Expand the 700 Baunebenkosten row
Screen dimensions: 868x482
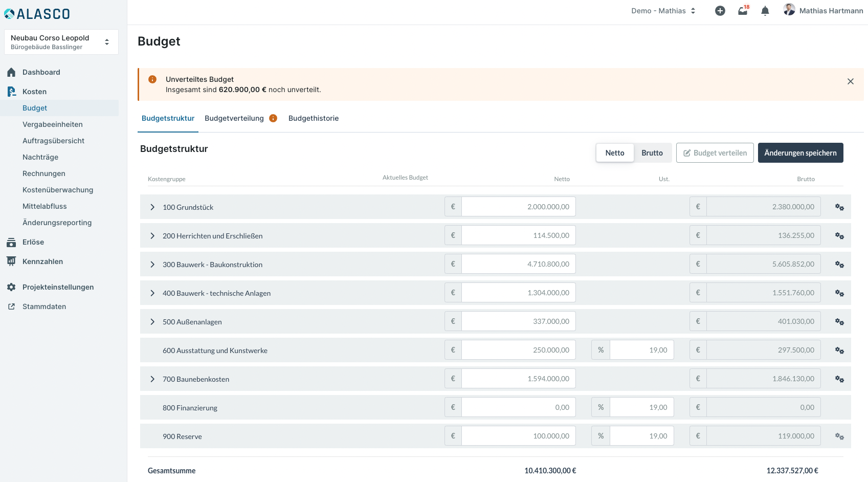pos(152,379)
